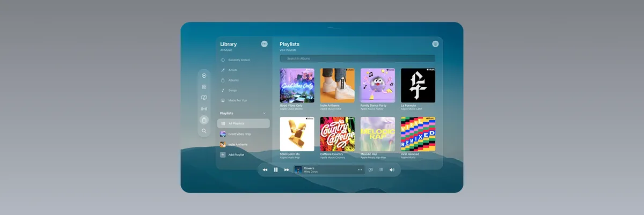Click the volume speaker icon
The height and width of the screenshot is (215, 644).
[392, 169]
